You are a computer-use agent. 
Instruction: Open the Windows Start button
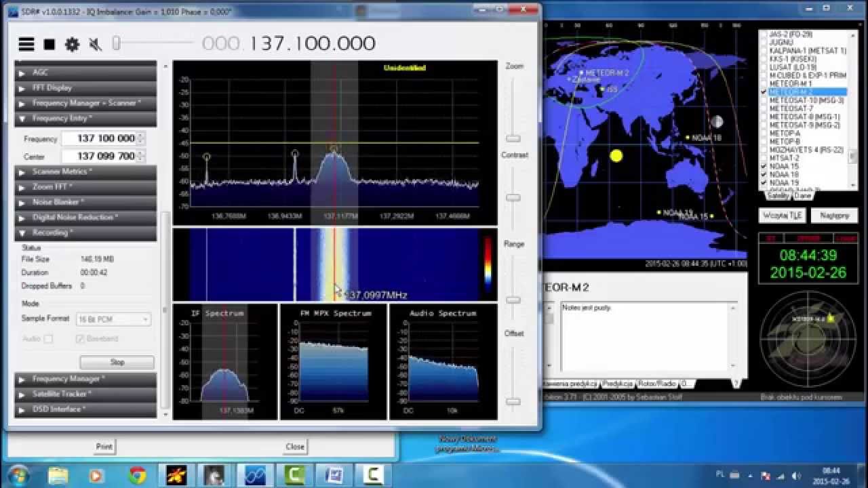pyautogui.click(x=18, y=474)
